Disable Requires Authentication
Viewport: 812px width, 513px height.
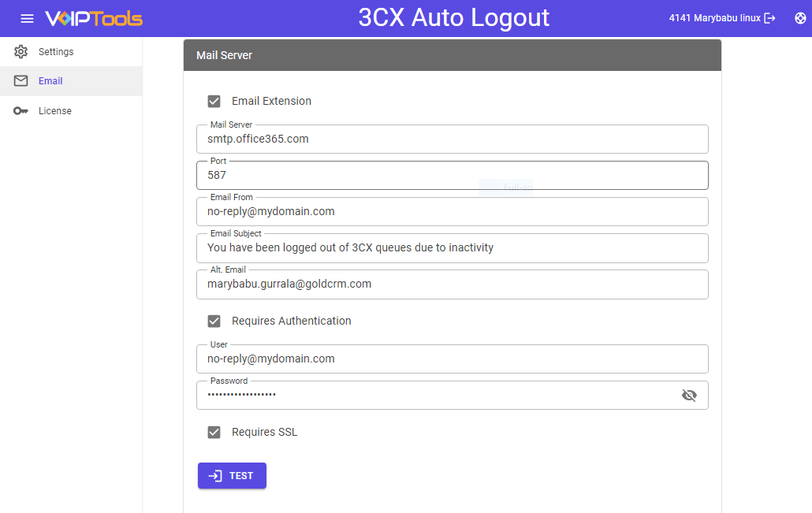(214, 321)
